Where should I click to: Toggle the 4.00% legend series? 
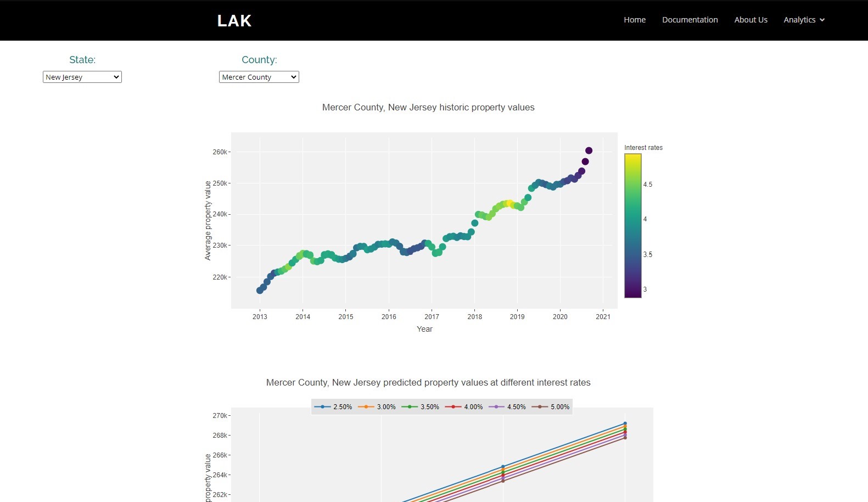pyautogui.click(x=464, y=407)
